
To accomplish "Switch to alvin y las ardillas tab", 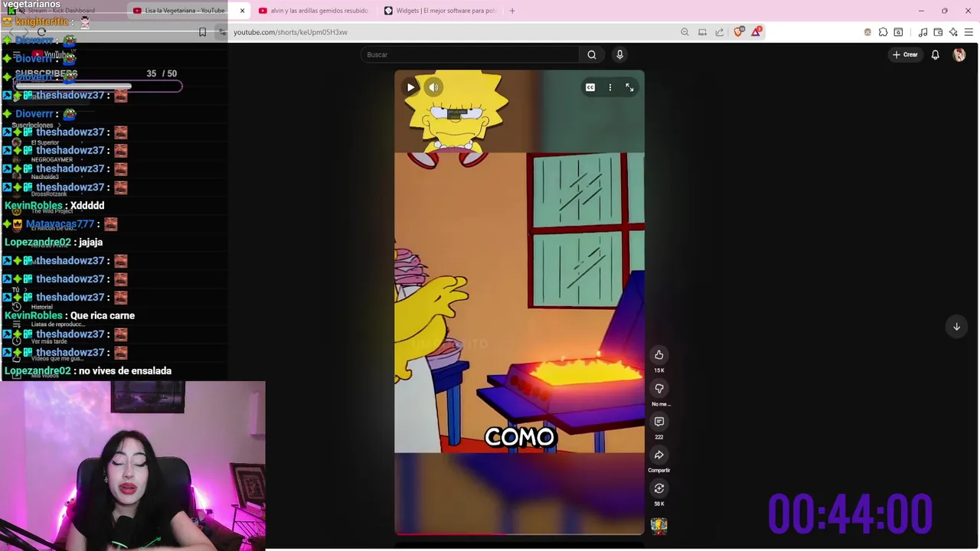I will click(x=314, y=11).
